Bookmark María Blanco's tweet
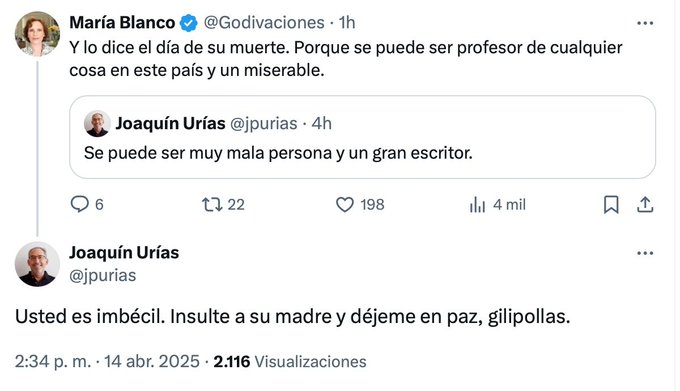 pyautogui.click(x=611, y=205)
